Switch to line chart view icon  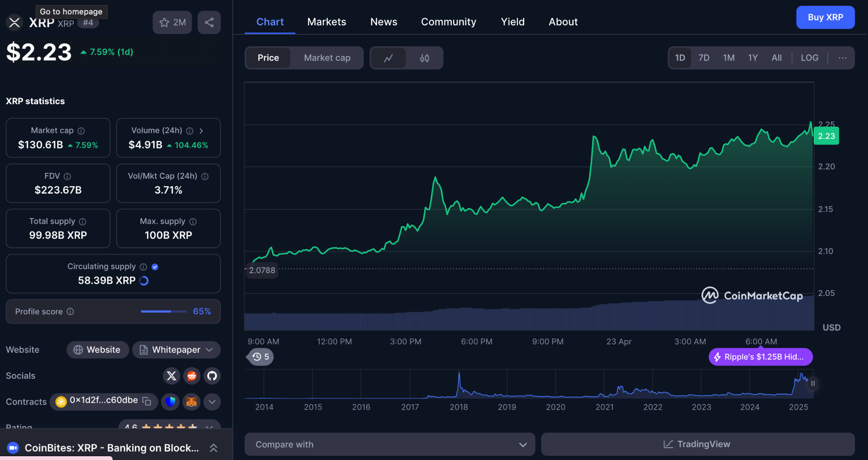tap(388, 58)
